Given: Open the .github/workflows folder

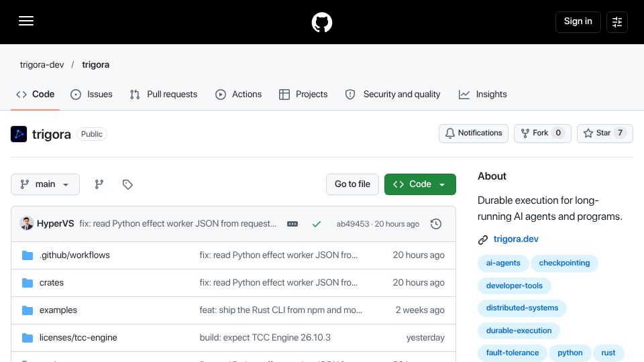Looking at the screenshot, I should [74, 255].
